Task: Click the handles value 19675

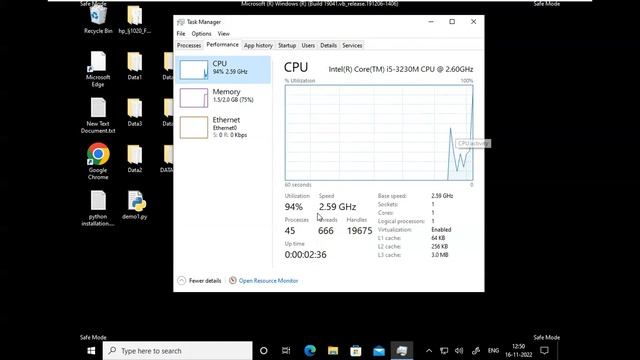Action: (360, 231)
